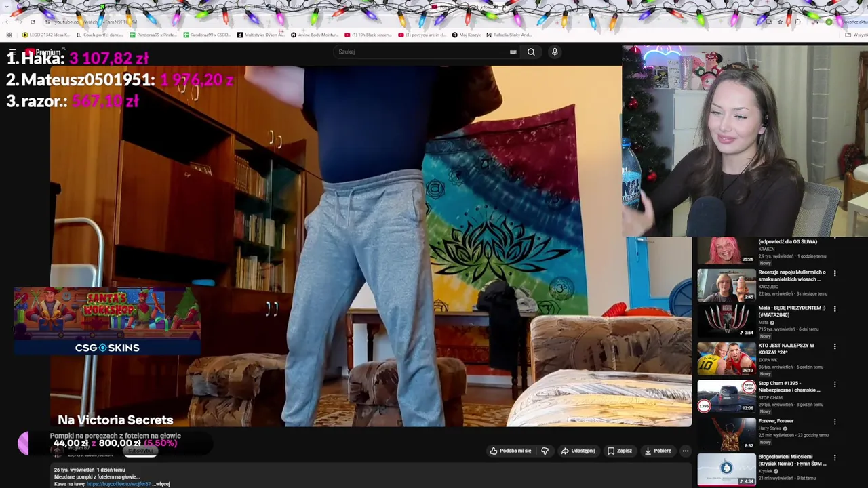Like video with Podoba mi się

pyautogui.click(x=511, y=451)
